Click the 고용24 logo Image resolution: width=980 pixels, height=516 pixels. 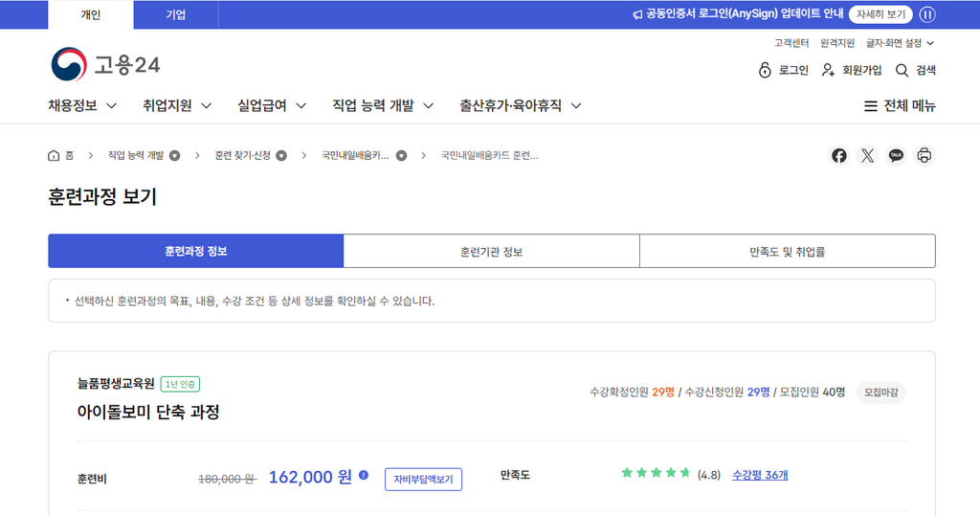click(x=105, y=64)
